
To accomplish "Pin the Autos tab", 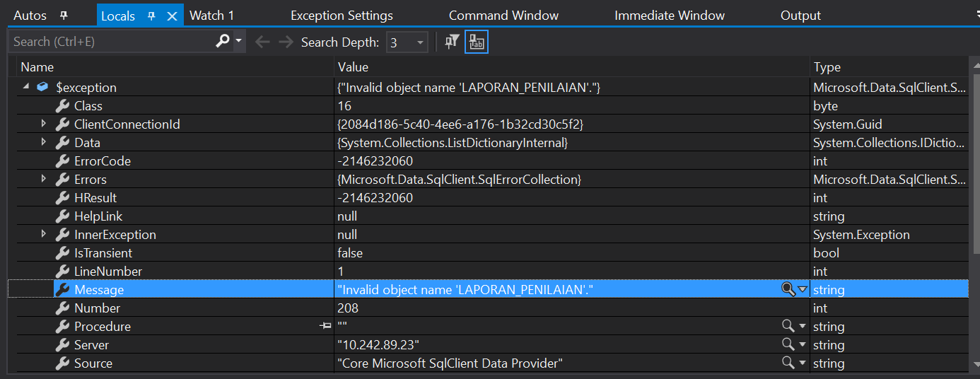I will point(64,15).
